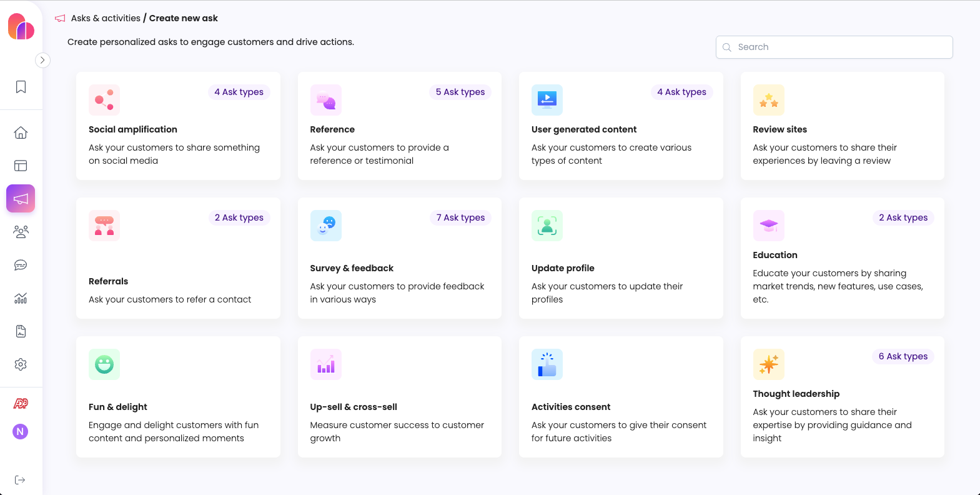Viewport: 980px width, 495px height.
Task: Click the megaphone icon in the breadcrumb
Action: coord(60,18)
